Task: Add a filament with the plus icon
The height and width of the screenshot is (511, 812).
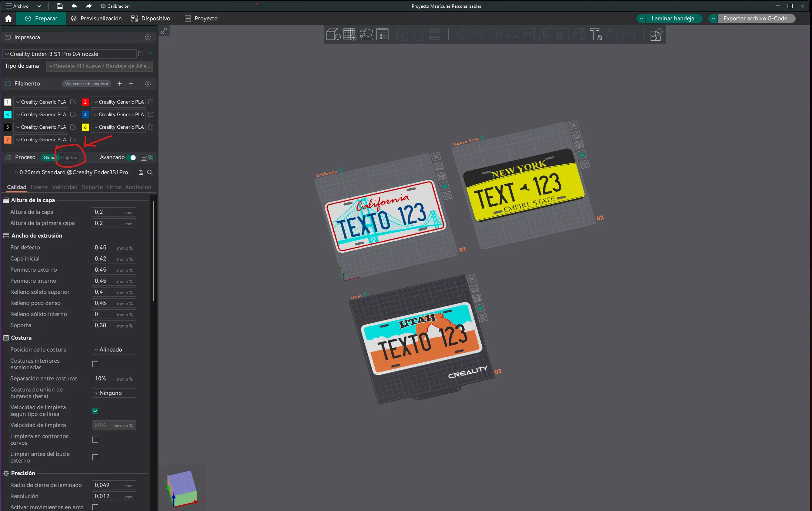Action: click(120, 84)
